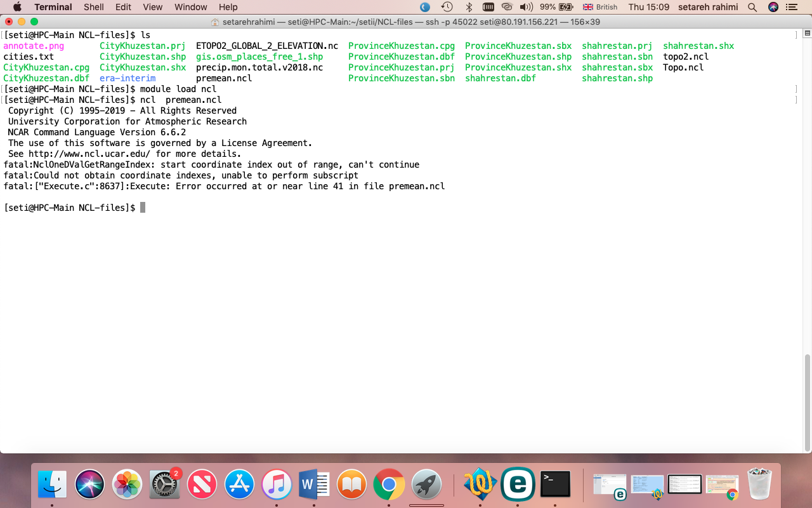Screen dimensions: 812x508
Task: Click the Bluetooth menu bar icon
Action: tap(469, 7)
